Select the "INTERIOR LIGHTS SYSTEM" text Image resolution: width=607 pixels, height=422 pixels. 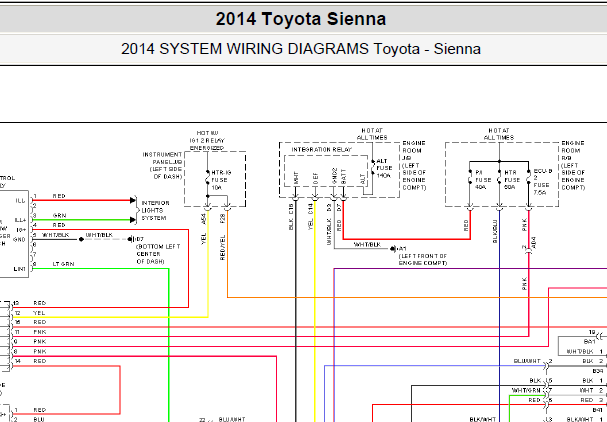(155, 211)
